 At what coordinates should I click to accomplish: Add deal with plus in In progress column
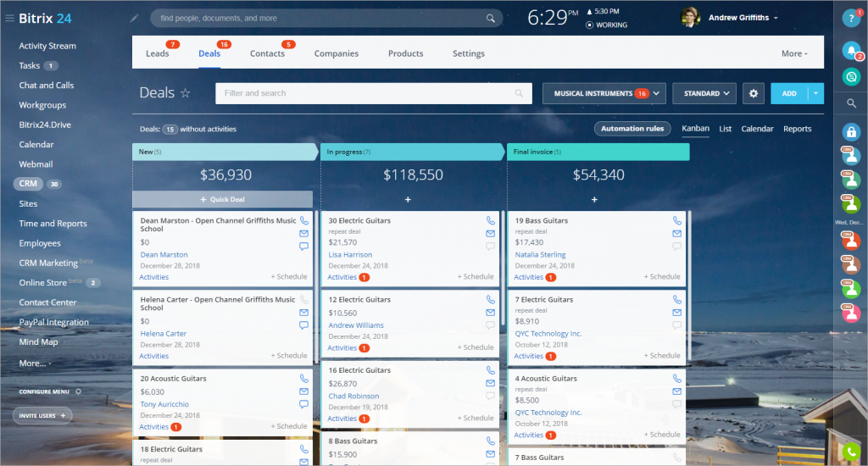[408, 199]
